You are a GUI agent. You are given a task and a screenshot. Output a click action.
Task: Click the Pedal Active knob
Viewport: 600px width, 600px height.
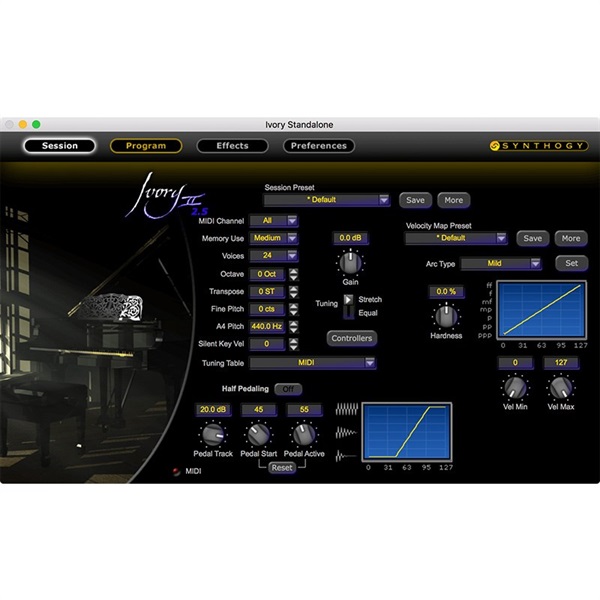pyautogui.click(x=304, y=435)
